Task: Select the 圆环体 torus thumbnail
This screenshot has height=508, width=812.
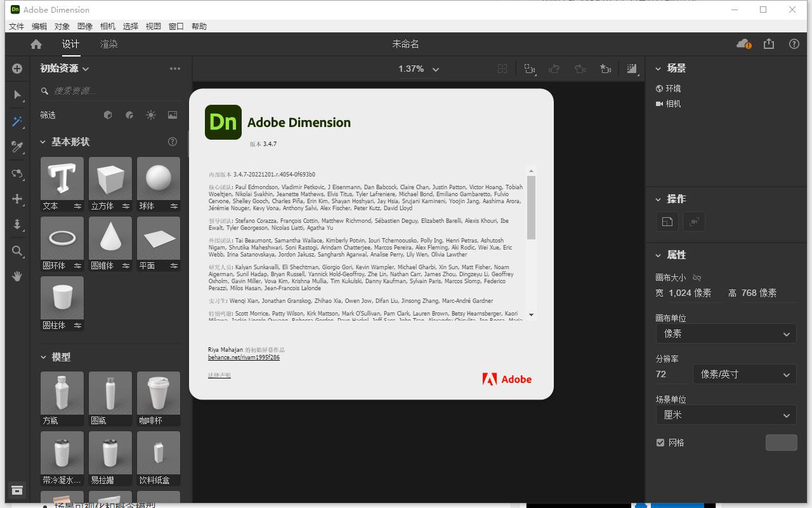Action: point(62,238)
